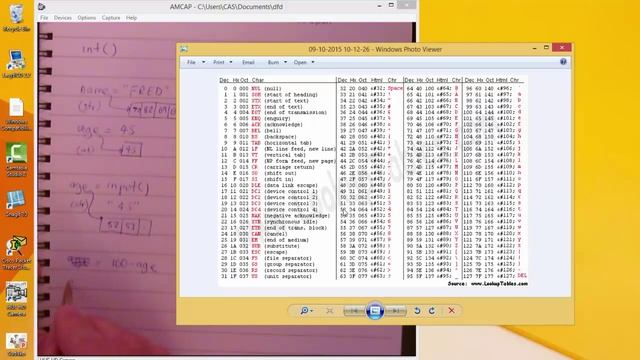This screenshot has width=640, height=360.
Task: Rotate the photo clockwise
Action: [x=432, y=311]
